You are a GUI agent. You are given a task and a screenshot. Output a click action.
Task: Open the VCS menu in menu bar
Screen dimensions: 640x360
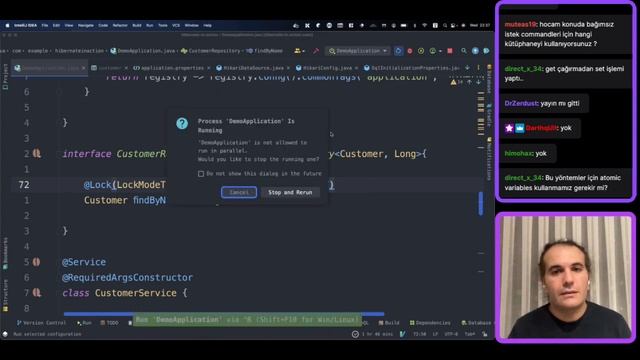(176, 25)
